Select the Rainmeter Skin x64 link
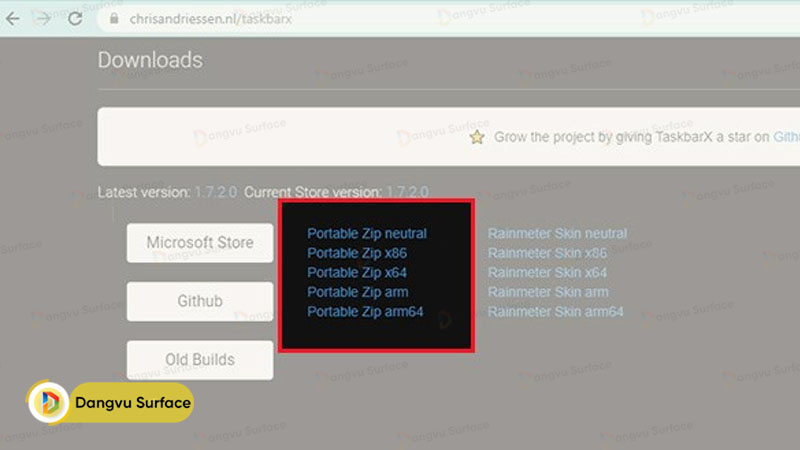This screenshot has height=450, width=800. coord(547,273)
